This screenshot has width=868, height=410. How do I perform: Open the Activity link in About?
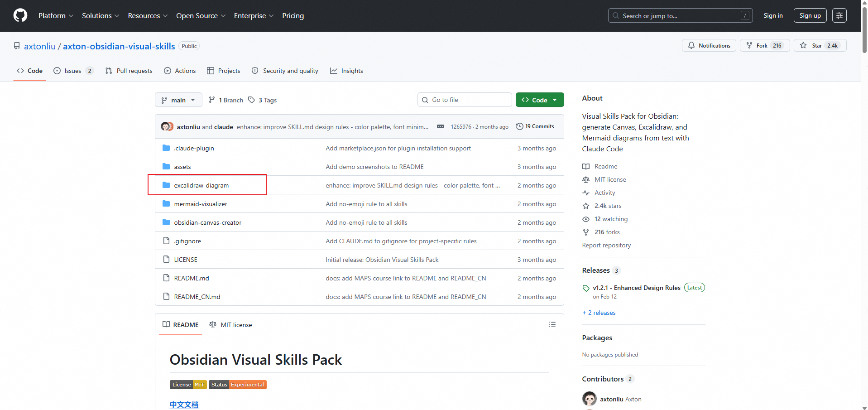[x=599, y=193]
